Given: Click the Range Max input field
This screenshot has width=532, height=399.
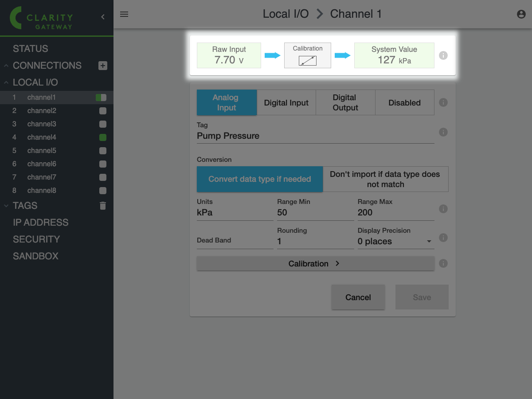Looking at the screenshot, I should coord(395,213).
